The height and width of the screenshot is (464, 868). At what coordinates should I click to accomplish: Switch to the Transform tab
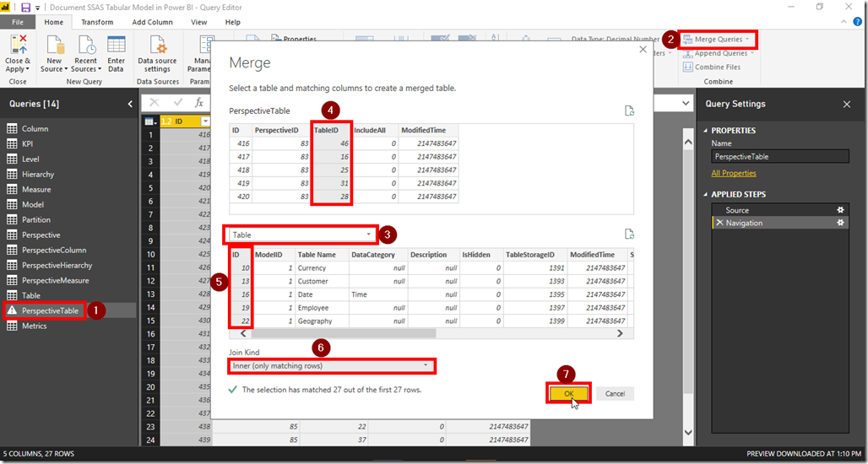(97, 22)
